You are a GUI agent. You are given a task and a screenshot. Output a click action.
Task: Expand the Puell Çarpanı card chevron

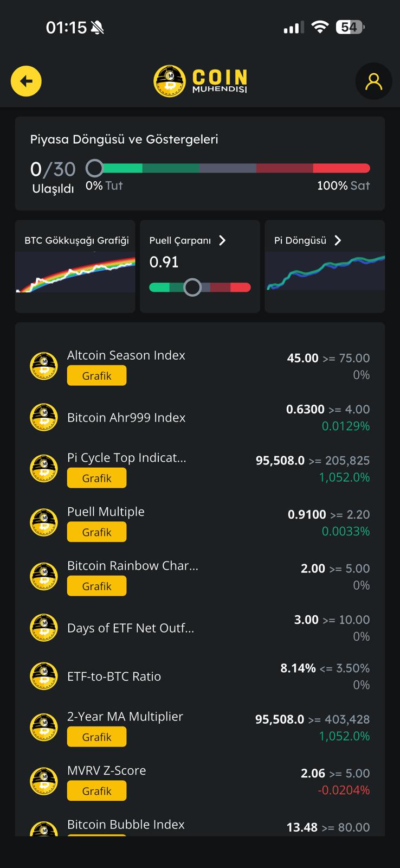click(x=222, y=240)
